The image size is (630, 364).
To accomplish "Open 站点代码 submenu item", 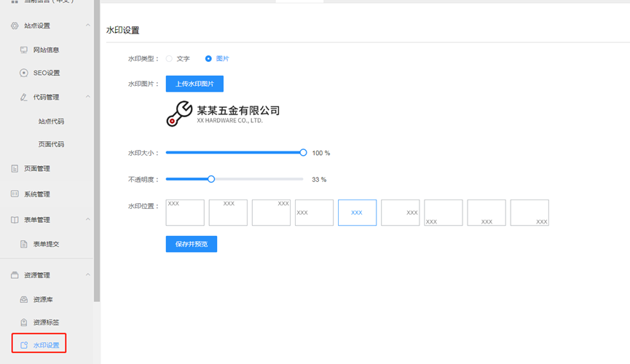I will [51, 122].
